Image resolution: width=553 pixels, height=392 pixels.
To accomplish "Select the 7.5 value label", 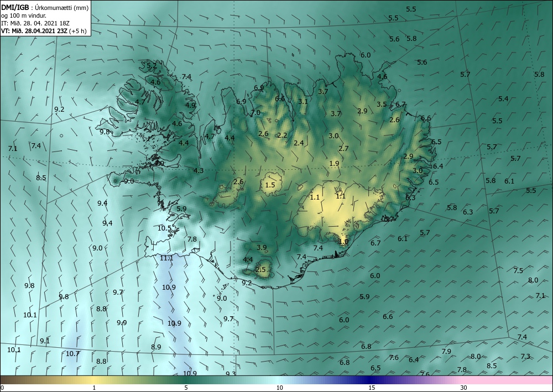I will [518, 271].
